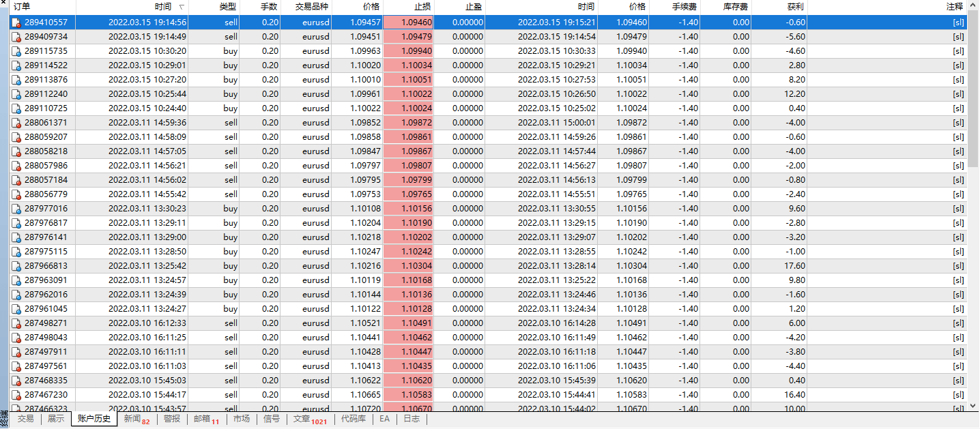This screenshot has width=980, height=429.
Task: Click the sell order icon for ticket 288061371
Action: (16, 123)
